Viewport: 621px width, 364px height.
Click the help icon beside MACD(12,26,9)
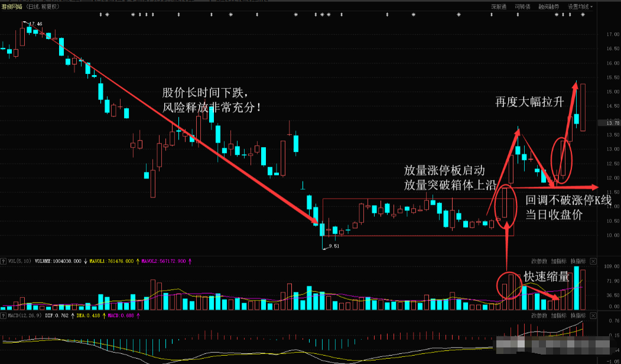pyautogui.click(x=3, y=316)
